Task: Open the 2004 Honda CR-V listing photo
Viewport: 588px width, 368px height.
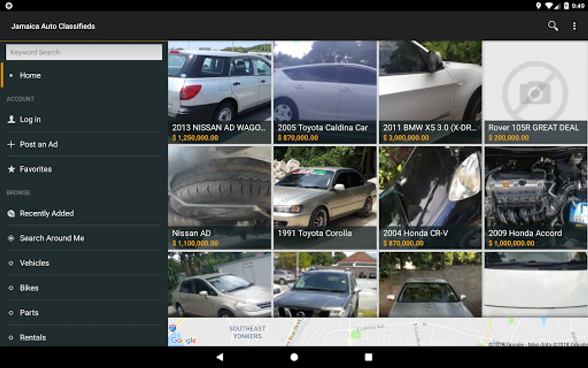Action: (x=430, y=197)
